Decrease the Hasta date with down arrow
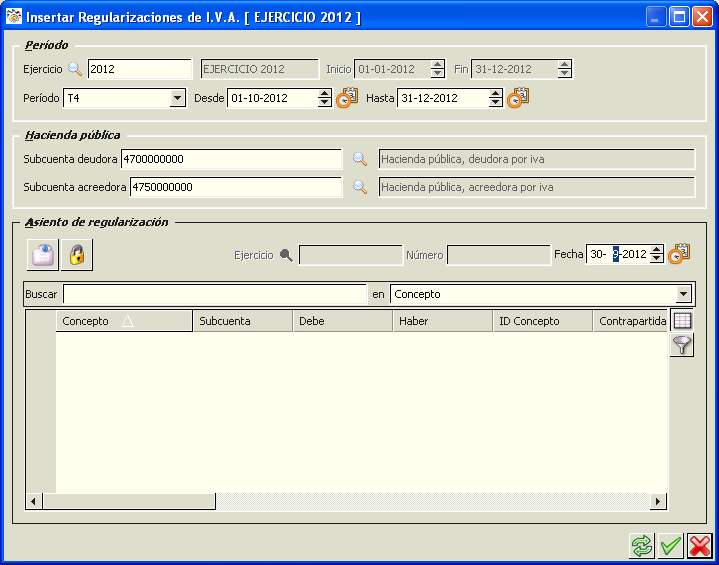The height and width of the screenshot is (565, 719). click(x=495, y=102)
